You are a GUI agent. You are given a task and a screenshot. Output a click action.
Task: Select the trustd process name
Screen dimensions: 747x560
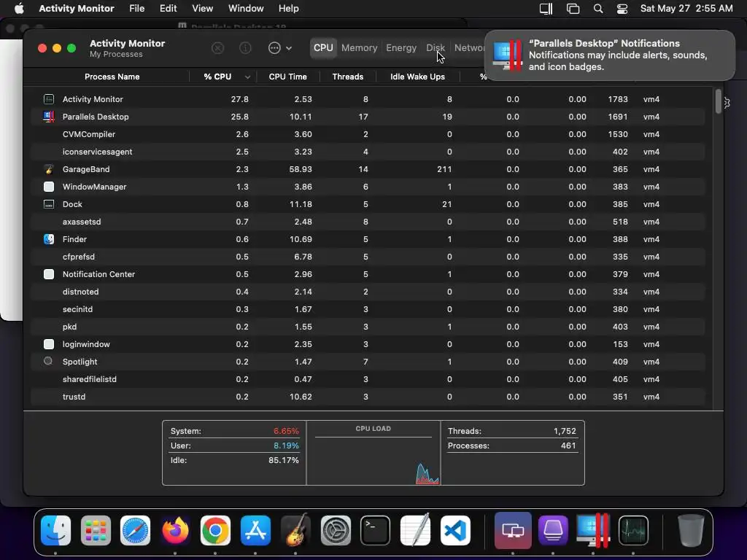[x=74, y=397]
